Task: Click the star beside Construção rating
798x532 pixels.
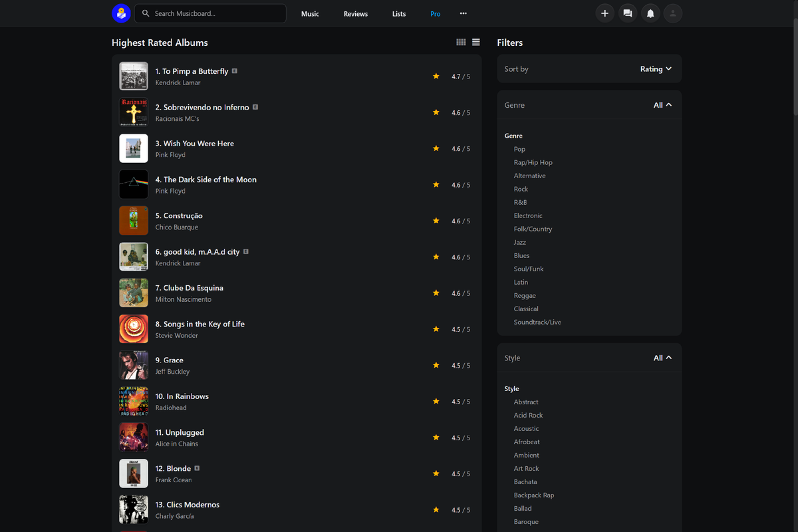Action: click(x=436, y=221)
